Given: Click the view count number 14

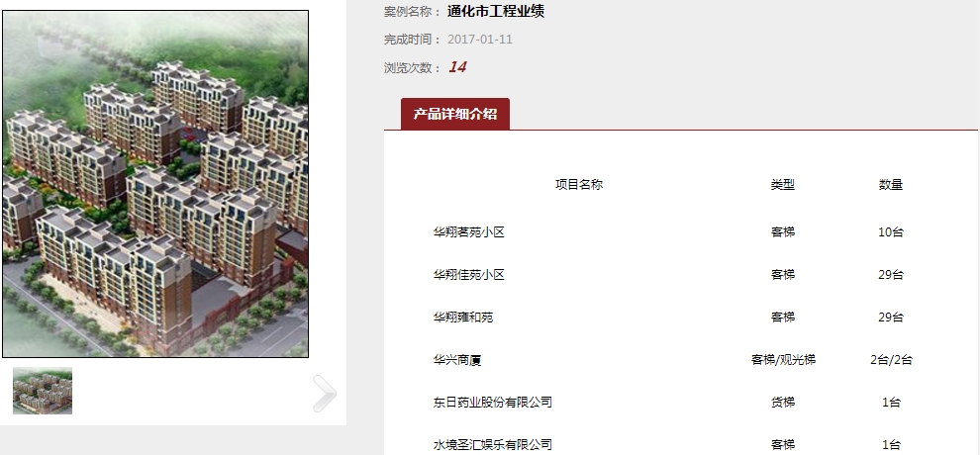Looking at the screenshot, I should (x=457, y=67).
